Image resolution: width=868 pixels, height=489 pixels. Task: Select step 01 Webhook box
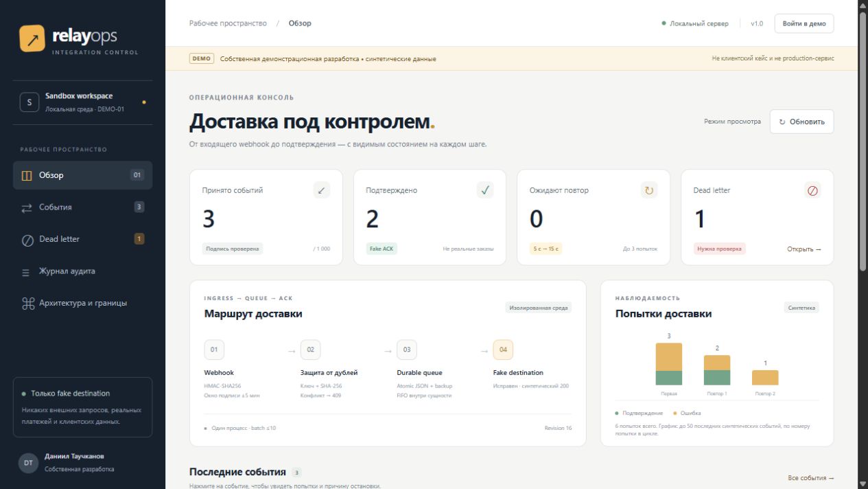tap(214, 350)
